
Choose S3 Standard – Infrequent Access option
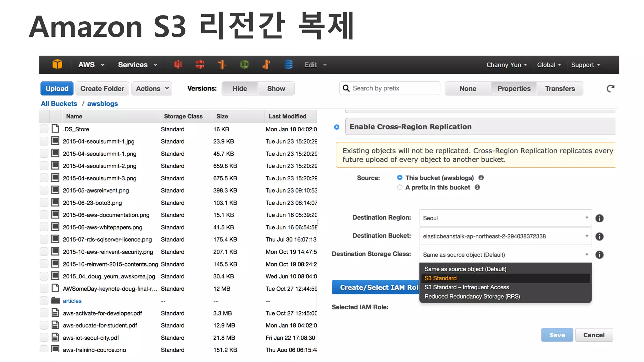[x=466, y=287]
